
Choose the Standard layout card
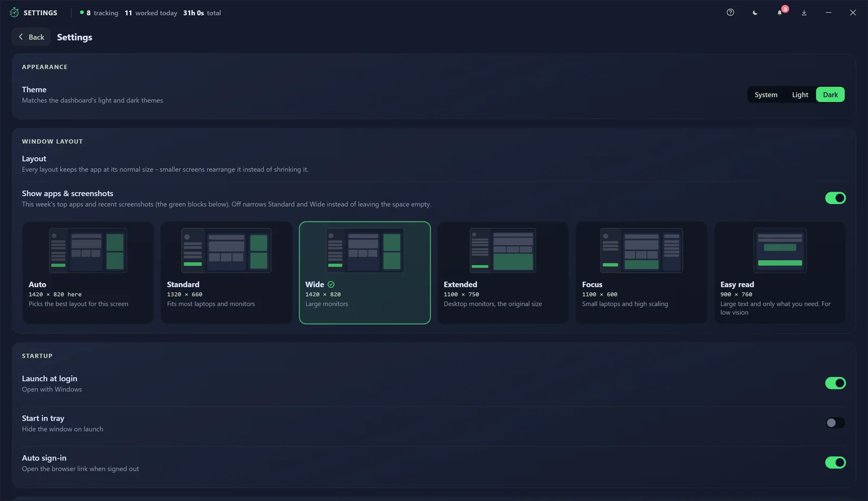226,273
